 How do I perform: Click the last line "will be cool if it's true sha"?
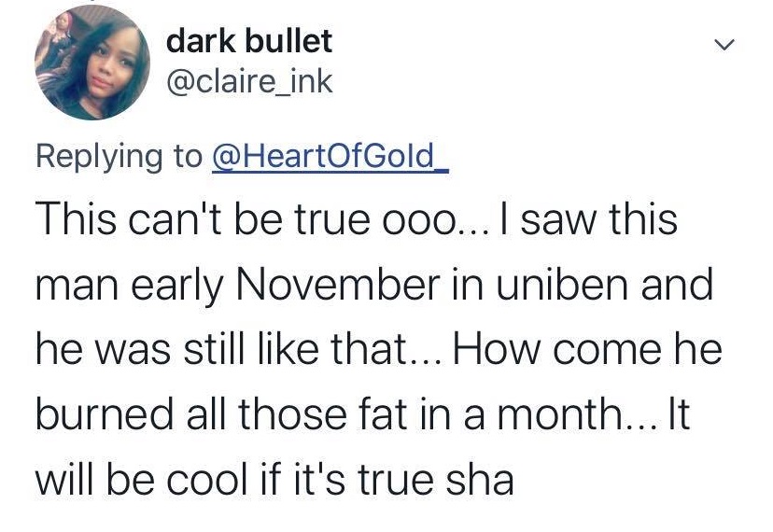[274, 480]
